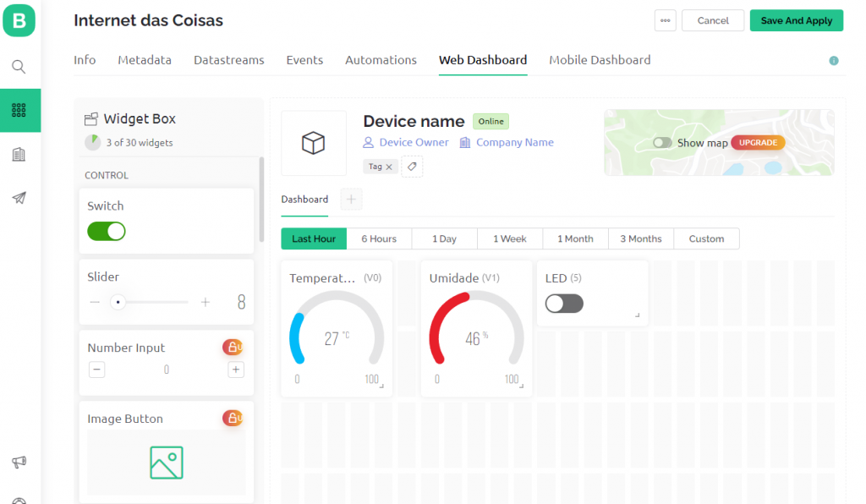This screenshot has height=504, width=866.
Task: Click the CONTROL section label
Action: click(x=107, y=176)
